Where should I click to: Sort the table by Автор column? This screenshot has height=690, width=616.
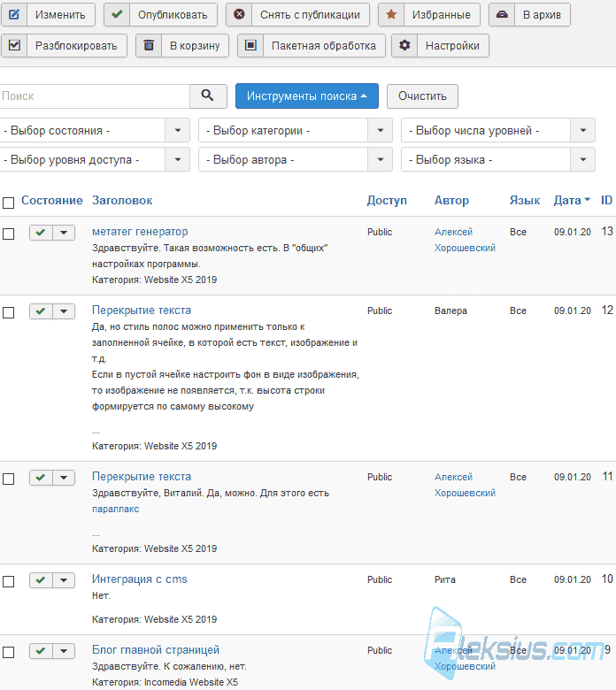(451, 200)
